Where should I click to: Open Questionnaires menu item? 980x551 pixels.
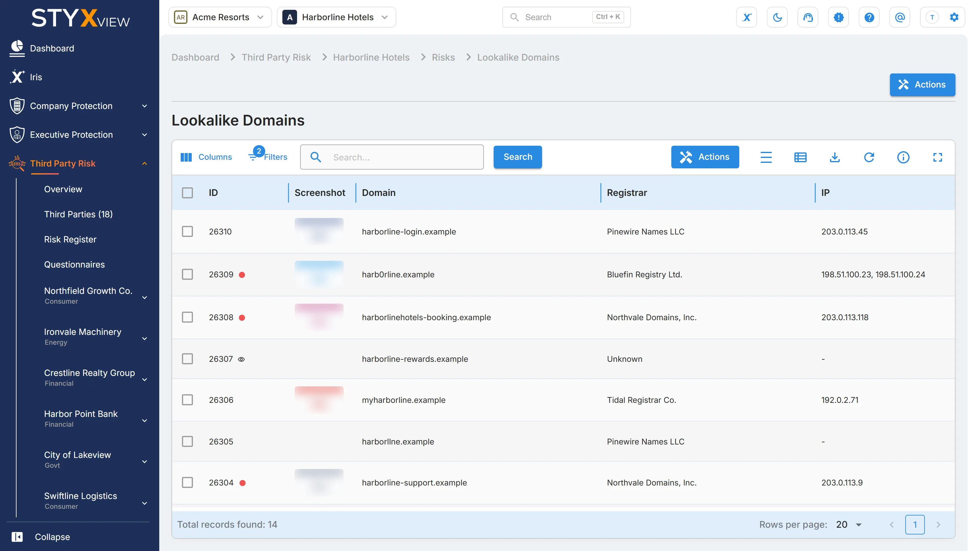74,264
